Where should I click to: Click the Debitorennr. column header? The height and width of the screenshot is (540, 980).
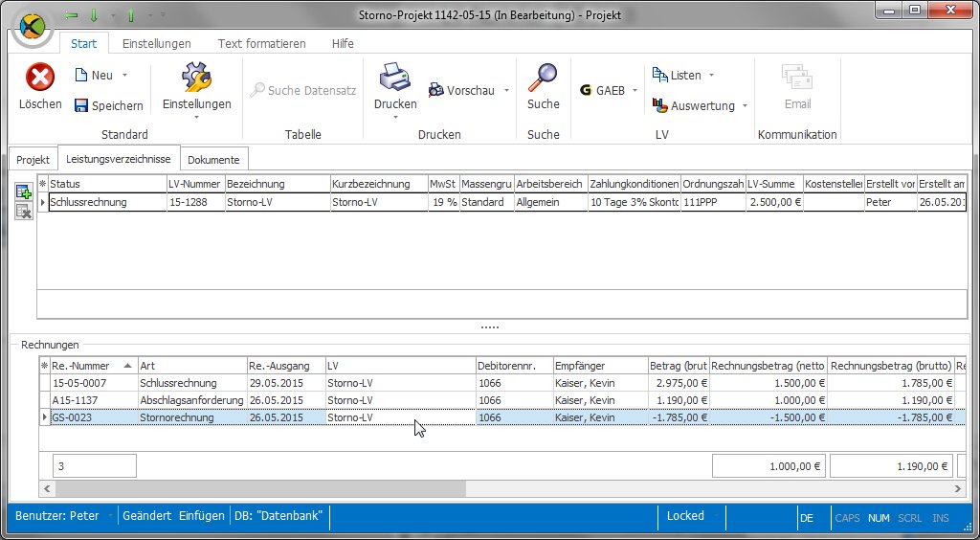pyautogui.click(x=514, y=366)
